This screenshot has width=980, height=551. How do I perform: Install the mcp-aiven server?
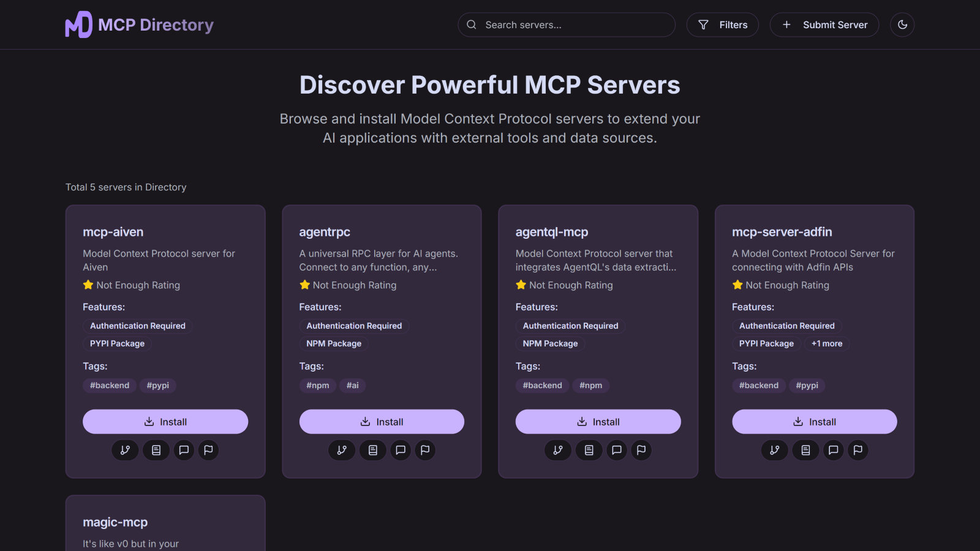[x=165, y=421]
